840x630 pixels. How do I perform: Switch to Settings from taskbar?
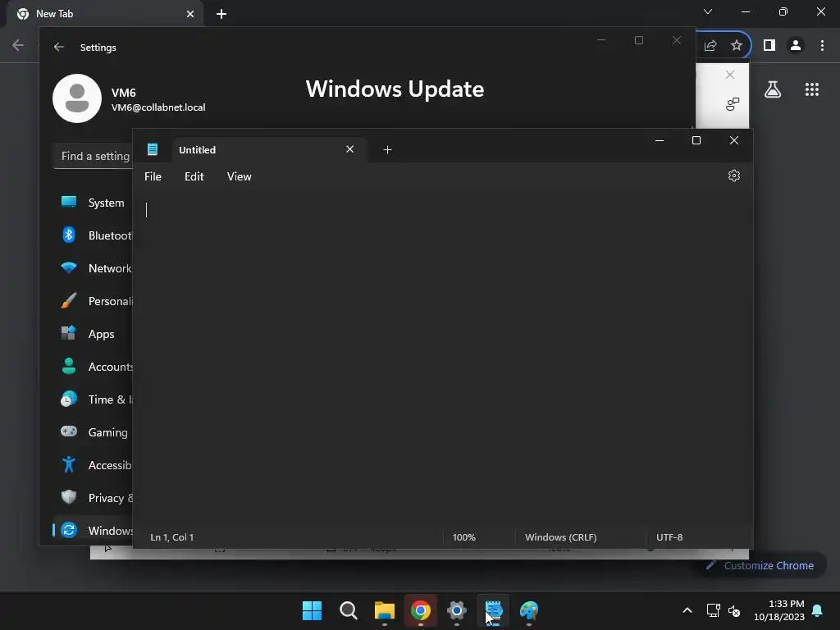(456, 610)
